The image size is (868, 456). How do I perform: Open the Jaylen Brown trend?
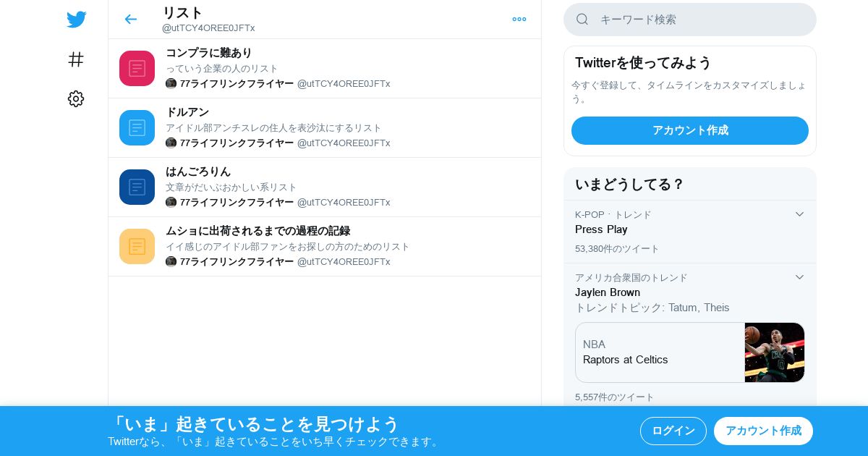608,292
